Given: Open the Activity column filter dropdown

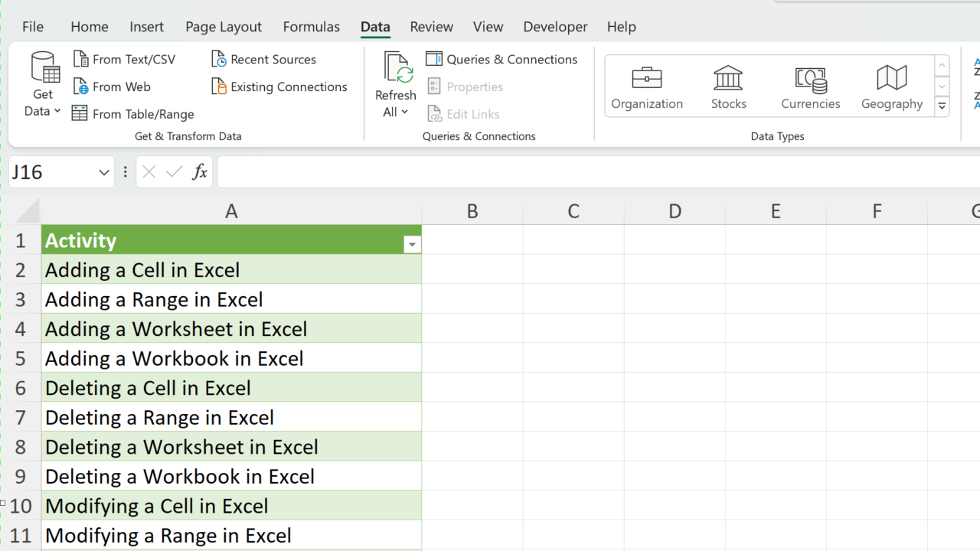Looking at the screenshot, I should [412, 244].
